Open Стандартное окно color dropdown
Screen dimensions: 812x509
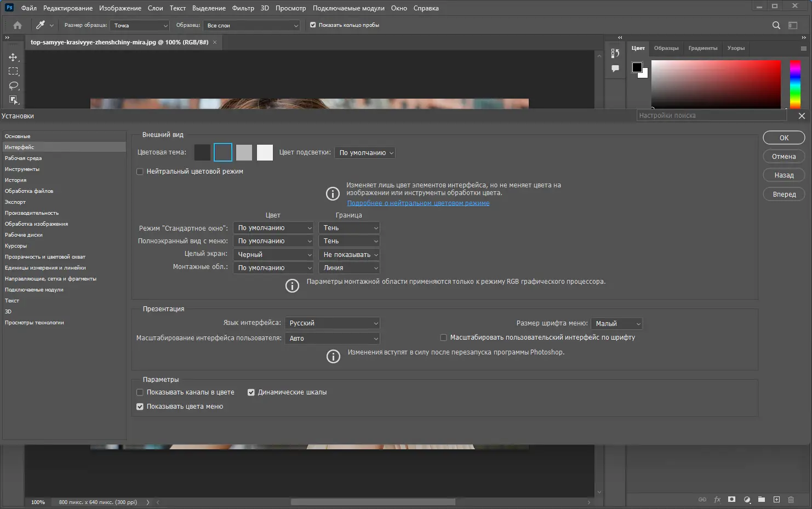[273, 228]
